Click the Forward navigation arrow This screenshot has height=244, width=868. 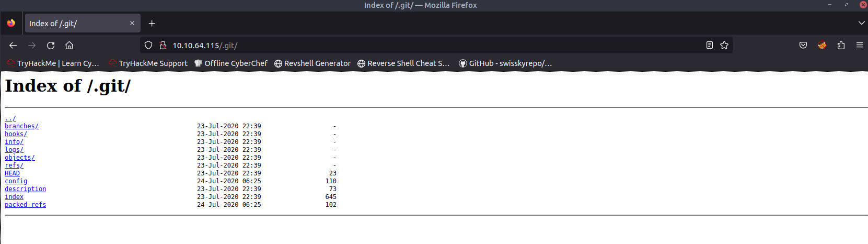coord(32,46)
